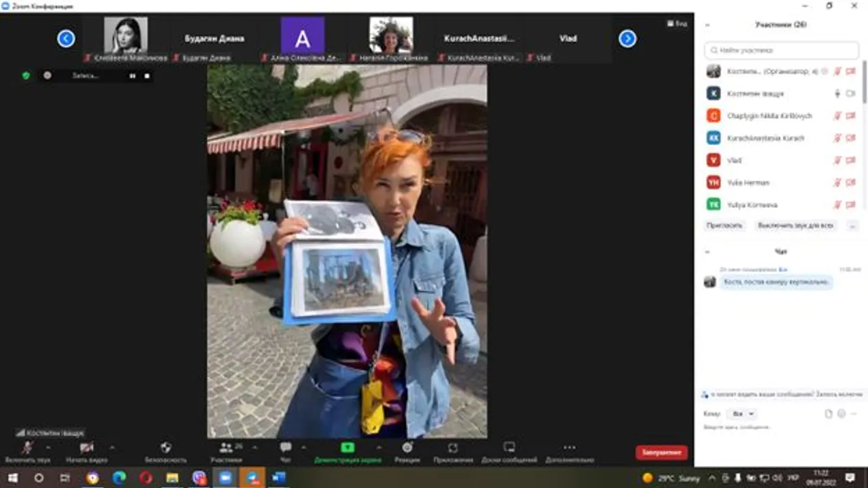Screen dimensions: 868x488
Task: Select Алина Олексіївна 'A' avatar thumbnail
Action: click(x=302, y=39)
